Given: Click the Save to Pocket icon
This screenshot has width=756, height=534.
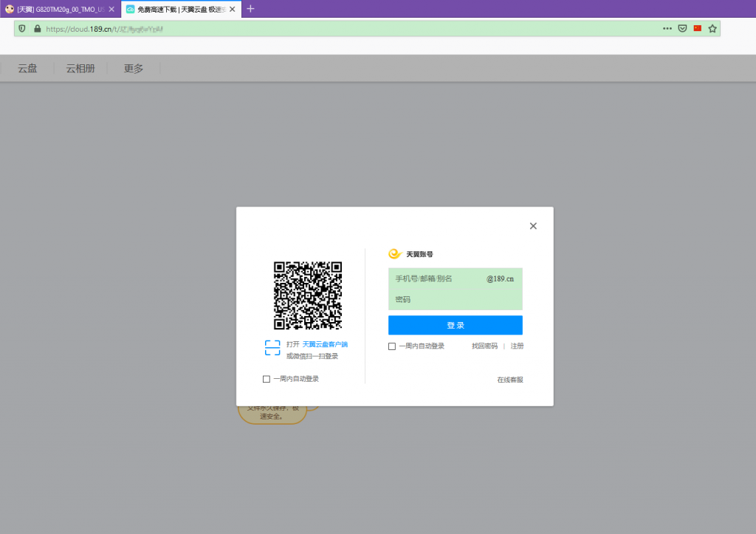Looking at the screenshot, I should [682, 29].
